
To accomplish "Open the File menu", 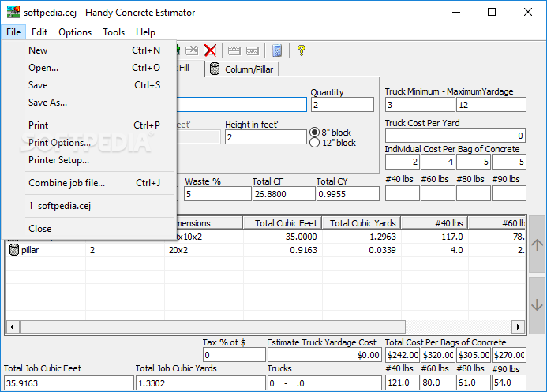I will coord(13,32).
